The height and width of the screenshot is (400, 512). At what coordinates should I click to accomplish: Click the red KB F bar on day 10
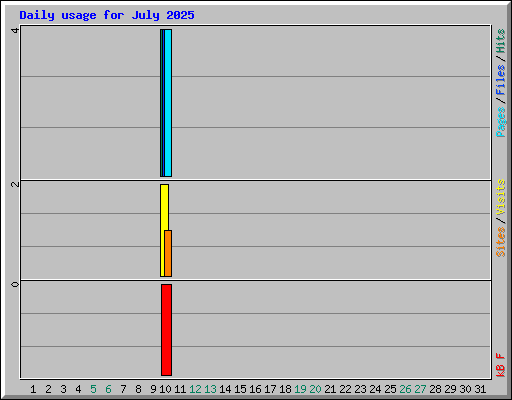pos(166,330)
